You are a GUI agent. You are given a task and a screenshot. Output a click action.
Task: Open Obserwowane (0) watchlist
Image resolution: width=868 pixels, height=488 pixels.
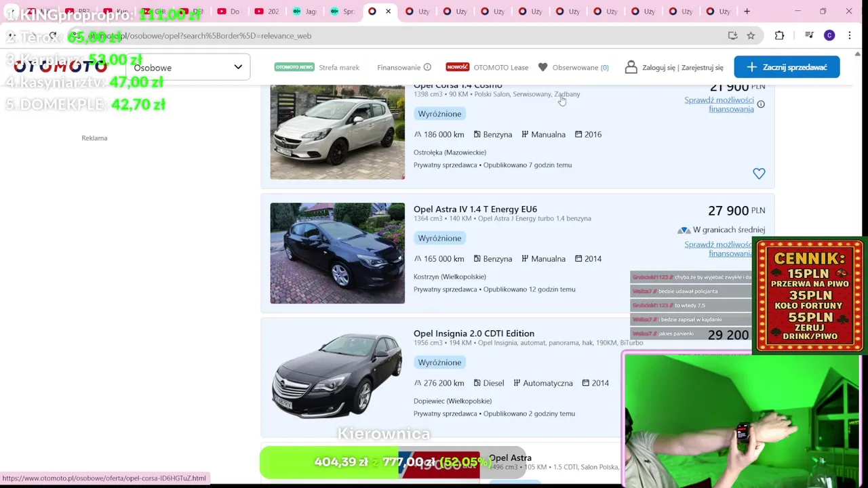[580, 67]
